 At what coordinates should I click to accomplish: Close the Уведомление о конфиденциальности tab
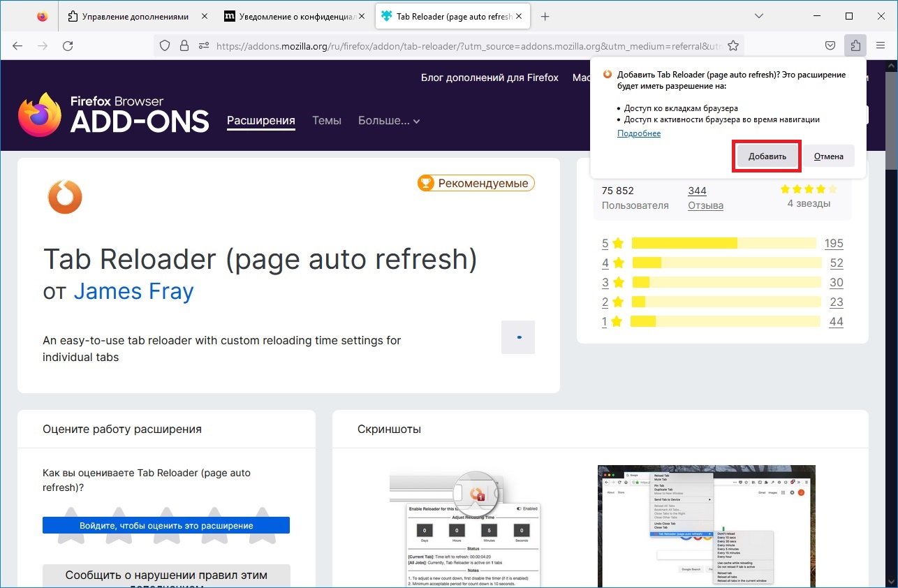[x=360, y=17]
